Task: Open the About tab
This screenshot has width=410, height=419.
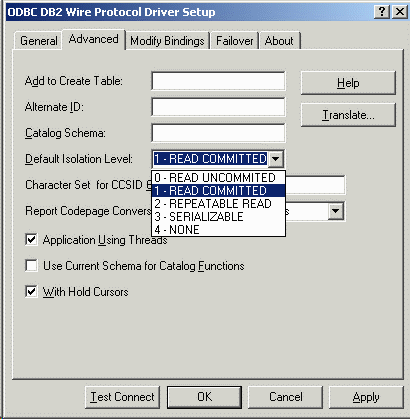Action: pos(279,41)
